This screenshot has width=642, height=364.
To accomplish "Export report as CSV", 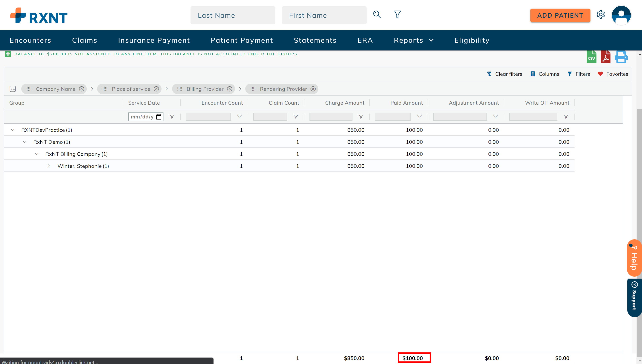I will (x=592, y=57).
